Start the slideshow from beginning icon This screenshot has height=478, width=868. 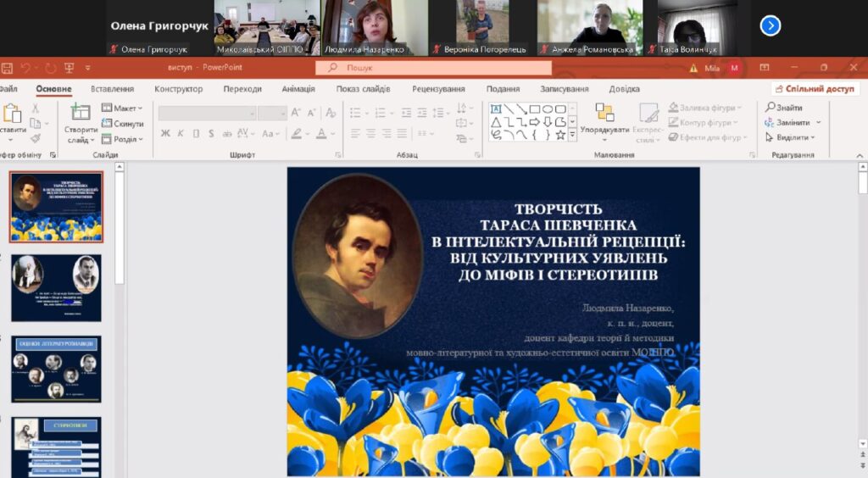pos(70,68)
